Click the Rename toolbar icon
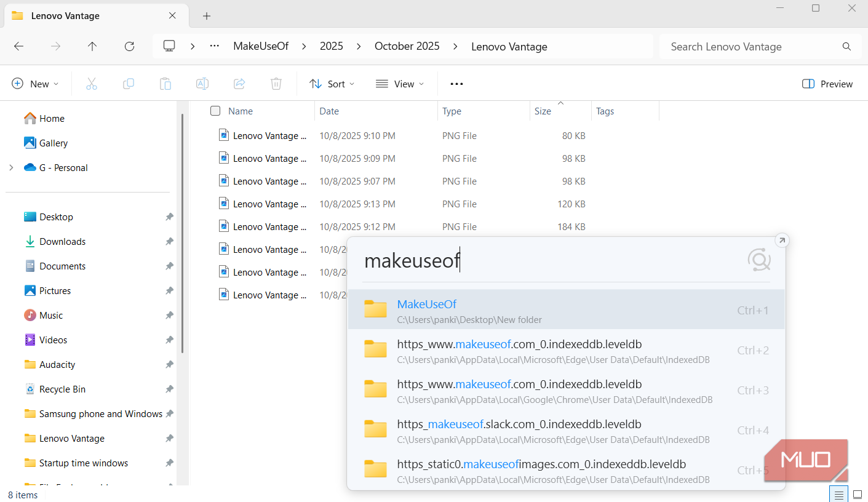 coord(202,84)
